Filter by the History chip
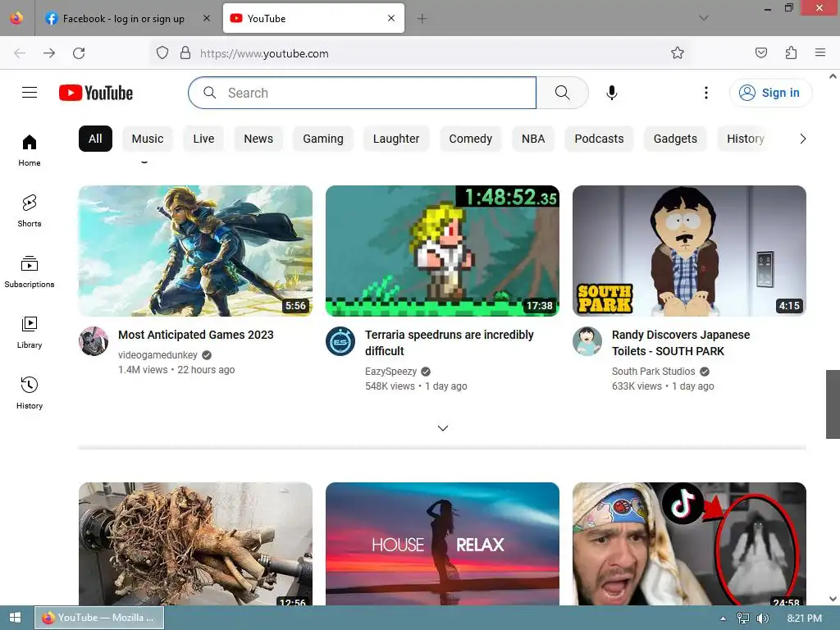The width and height of the screenshot is (840, 630). tap(745, 139)
